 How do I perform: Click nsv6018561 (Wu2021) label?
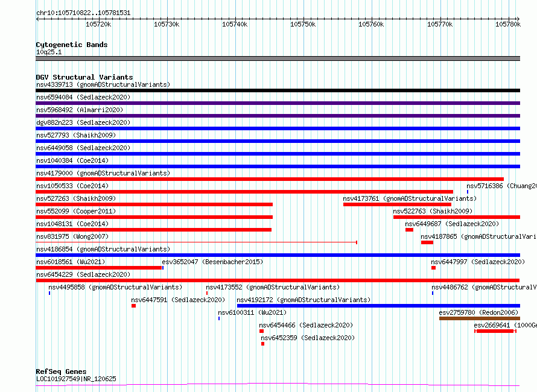click(x=71, y=262)
